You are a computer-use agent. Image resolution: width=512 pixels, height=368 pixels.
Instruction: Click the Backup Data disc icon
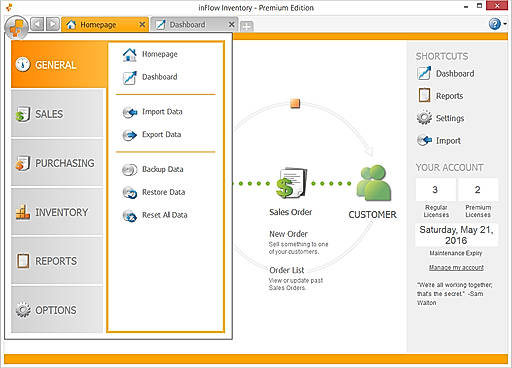130,170
